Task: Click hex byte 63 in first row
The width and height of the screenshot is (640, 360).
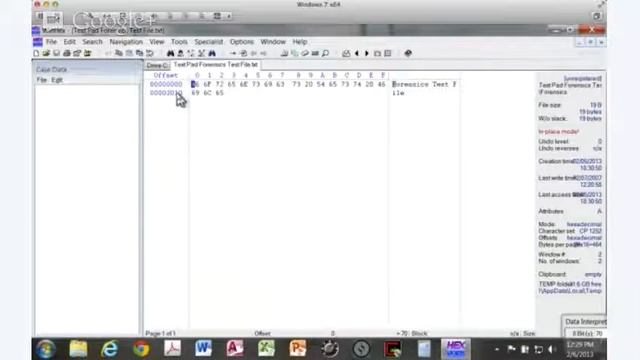Action: click(x=280, y=84)
